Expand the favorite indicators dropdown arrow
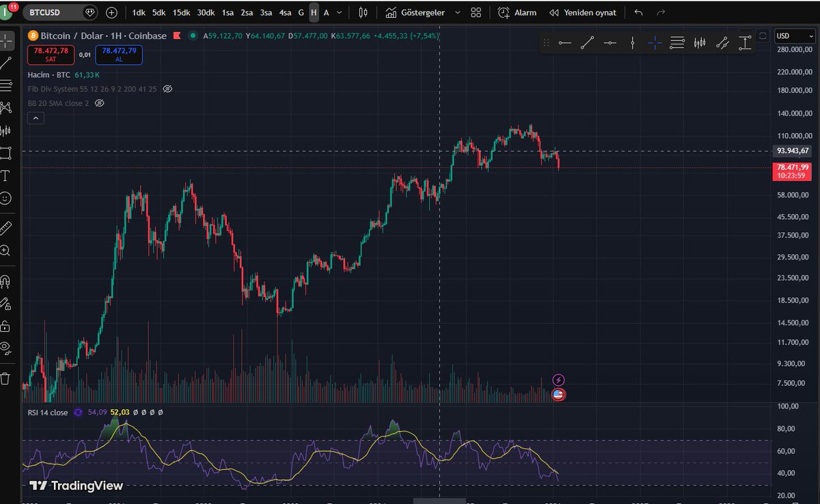 pos(457,12)
